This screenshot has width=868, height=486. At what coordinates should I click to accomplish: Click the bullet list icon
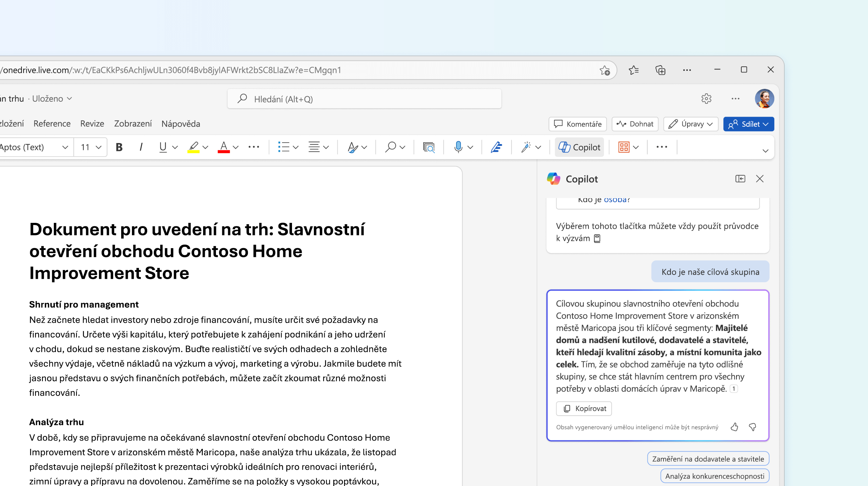click(x=284, y=147)
